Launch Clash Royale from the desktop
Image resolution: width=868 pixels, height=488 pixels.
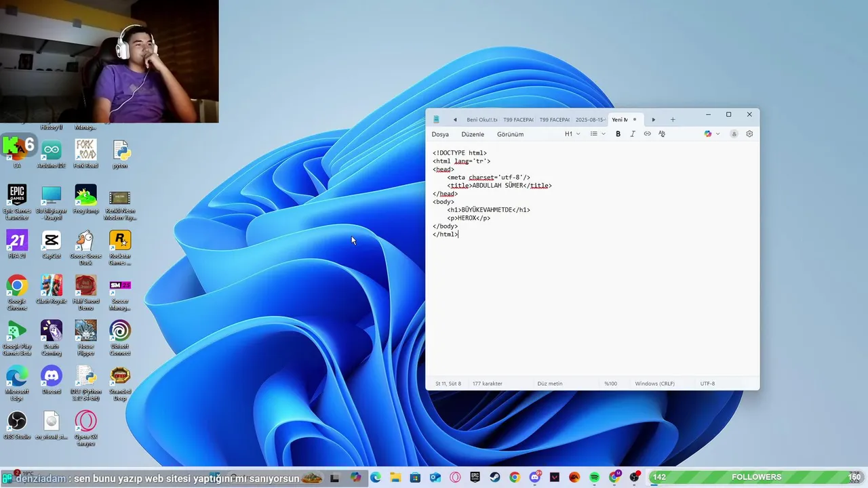52,289
